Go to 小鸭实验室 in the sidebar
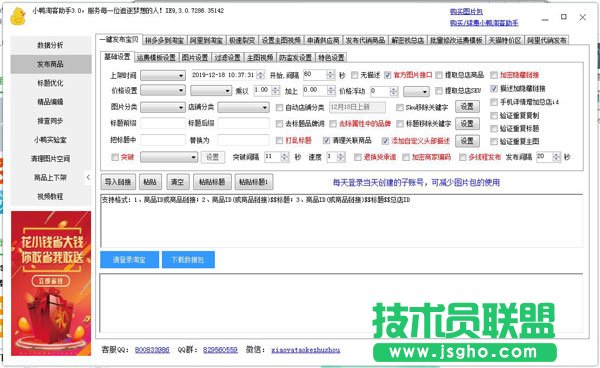This screenshot has width=600, height=368. (51, 140)
